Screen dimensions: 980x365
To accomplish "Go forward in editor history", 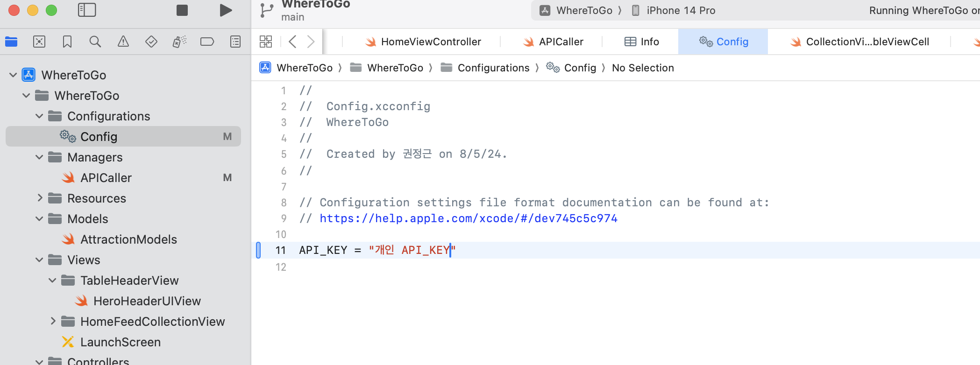I will [311, 42].
